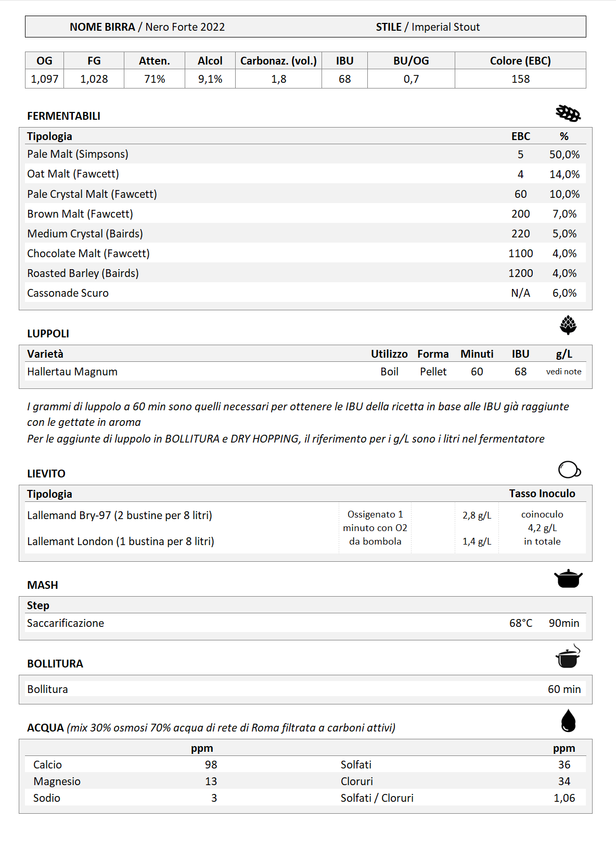Click the steaming boil pot icon
Screen dimensions: 616x845
coord(568,657)
